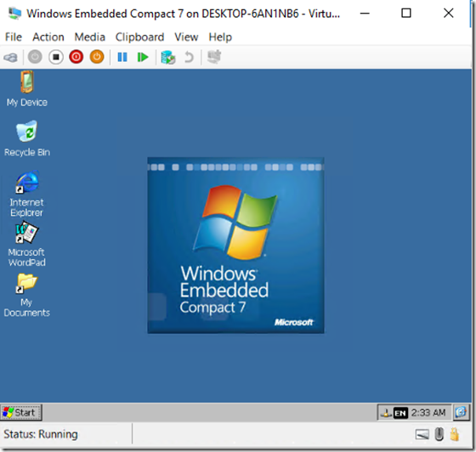This screenshot has height=452, width=476.
Task: Open the Clipboard menu
Action: 139,37
